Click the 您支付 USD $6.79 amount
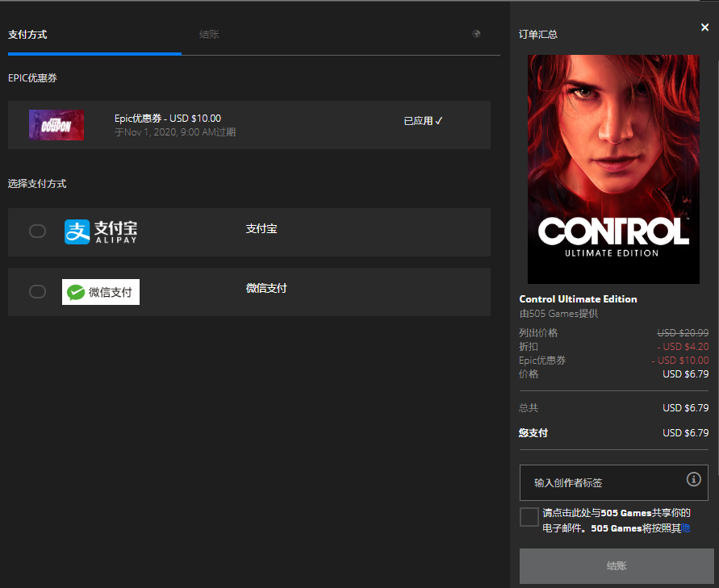This screenshot has width=719, height=588. click(686, 433)
